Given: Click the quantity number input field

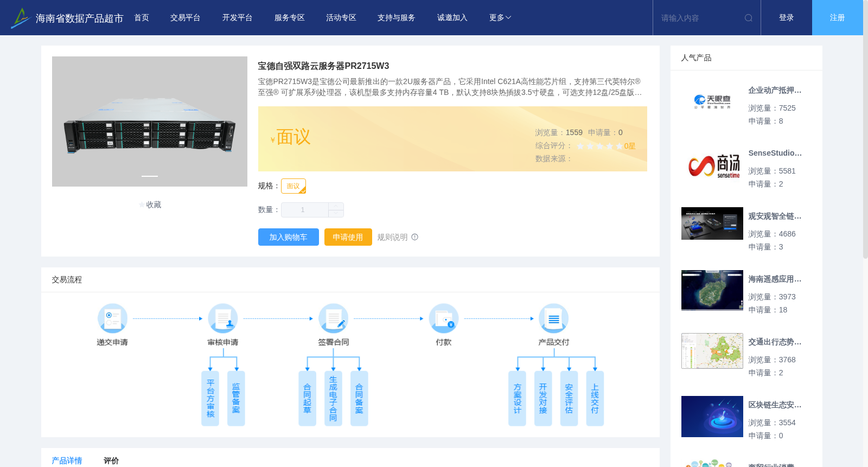Looking at the screenshot, I should [x=305, y=210].
